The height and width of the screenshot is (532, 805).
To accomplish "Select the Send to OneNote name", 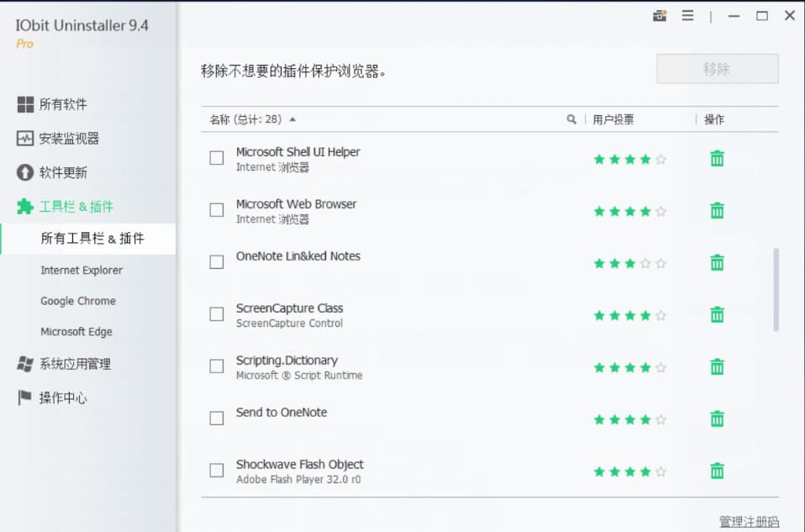I will [281, 413].
